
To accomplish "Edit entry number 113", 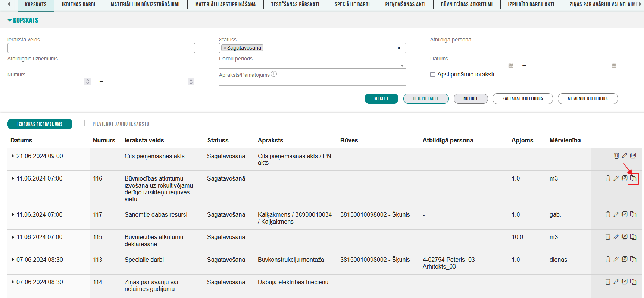I will point(616,259).
